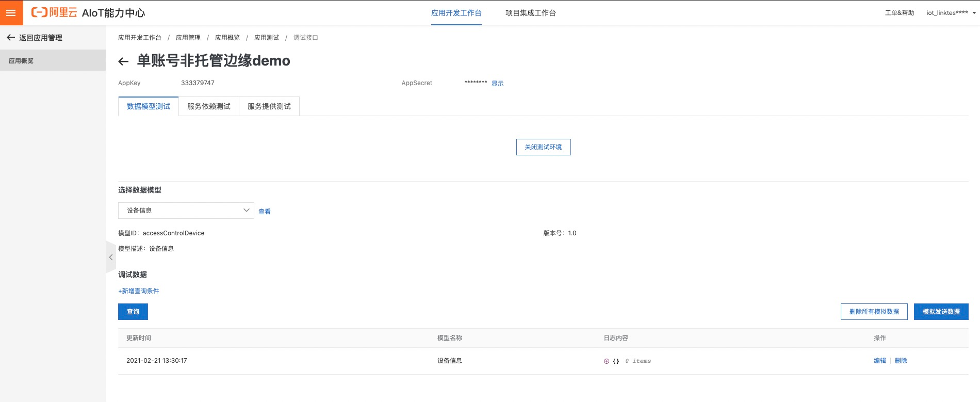
Task: Click breadcrumb 应用测试
Action: (x=267, y=38)
